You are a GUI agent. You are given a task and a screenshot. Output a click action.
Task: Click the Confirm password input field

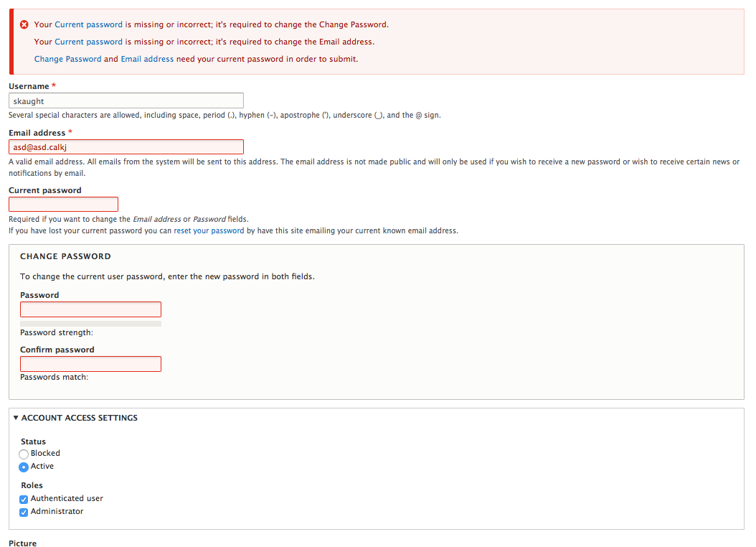point(90,363)
